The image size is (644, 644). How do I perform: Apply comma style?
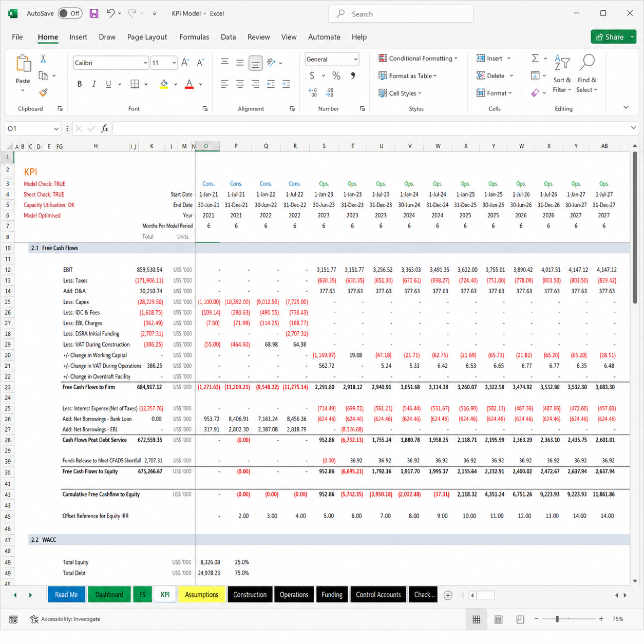click(353, 75)
